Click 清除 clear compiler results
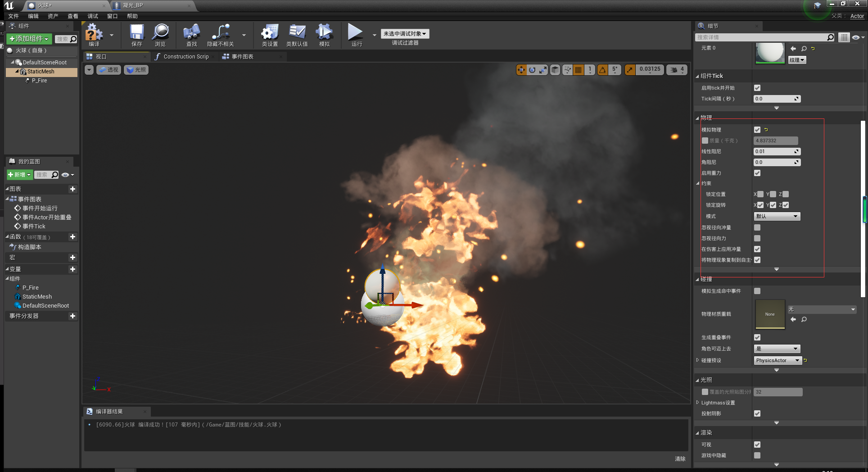868x472 pixels. pos(680,459)
